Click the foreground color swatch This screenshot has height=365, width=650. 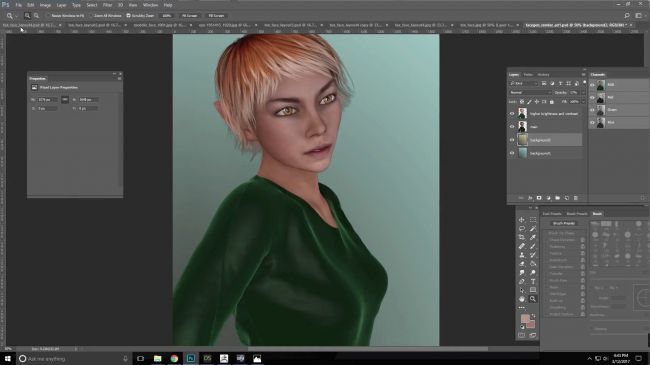click(x=525, y=319)
